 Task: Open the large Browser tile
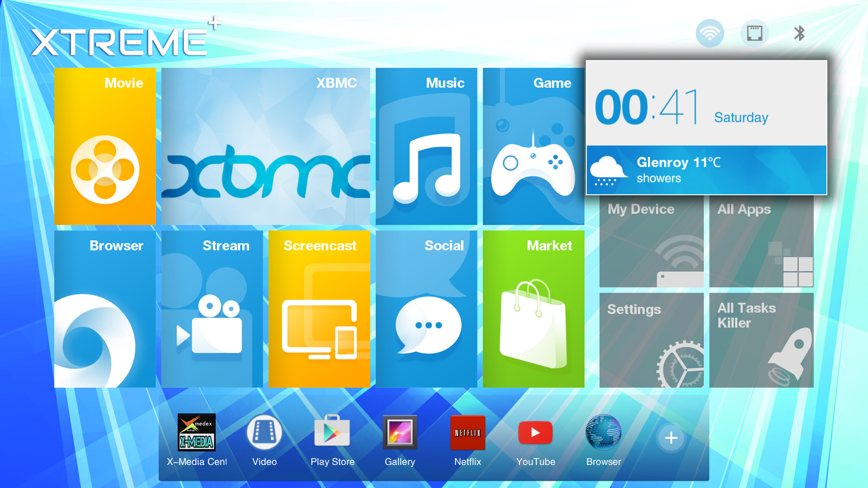(x=105, y=309)
